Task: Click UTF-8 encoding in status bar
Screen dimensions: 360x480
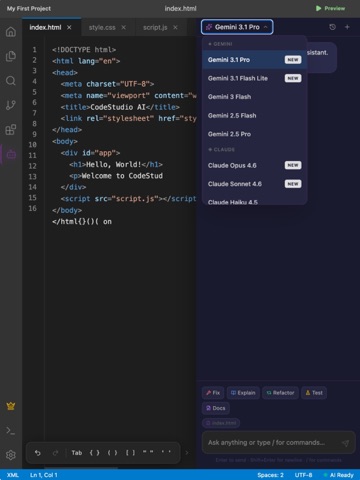Action: coord(303,475)
